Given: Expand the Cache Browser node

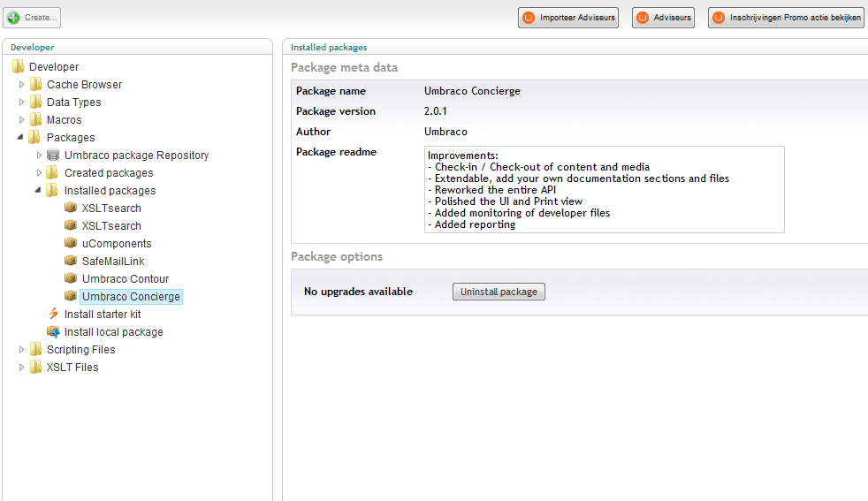Looking at the screenshot, I should coord(21,85).
